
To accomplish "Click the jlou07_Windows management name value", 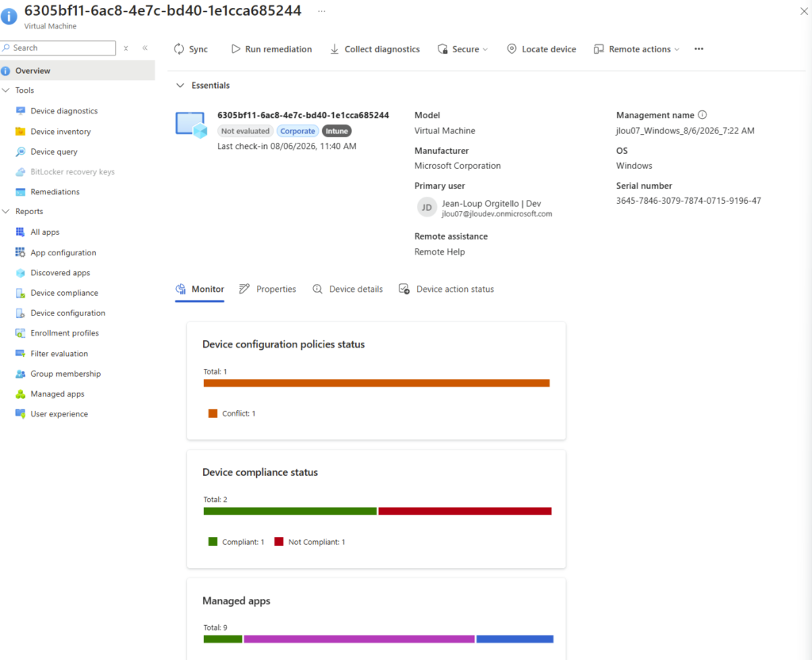I will pos(684,131).
